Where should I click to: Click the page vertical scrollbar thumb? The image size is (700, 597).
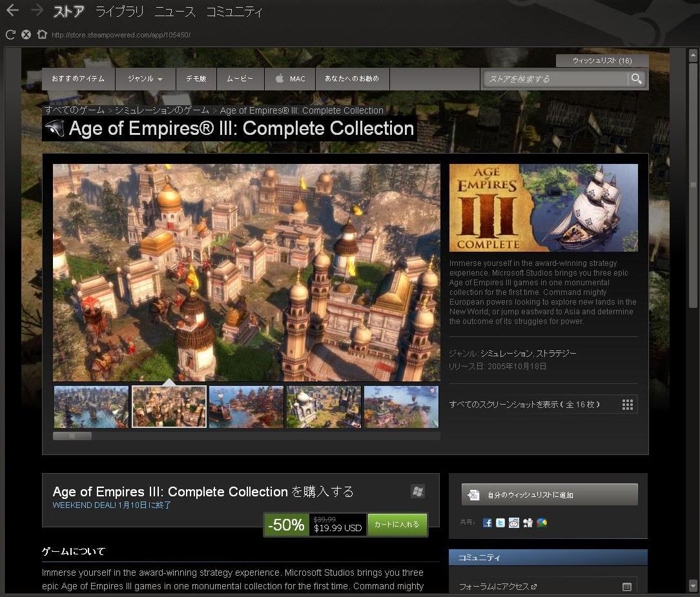(693, 185)
